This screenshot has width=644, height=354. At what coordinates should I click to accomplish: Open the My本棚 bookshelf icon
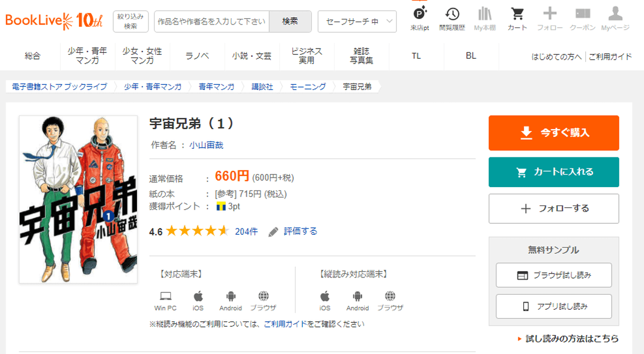click(485, 19)
